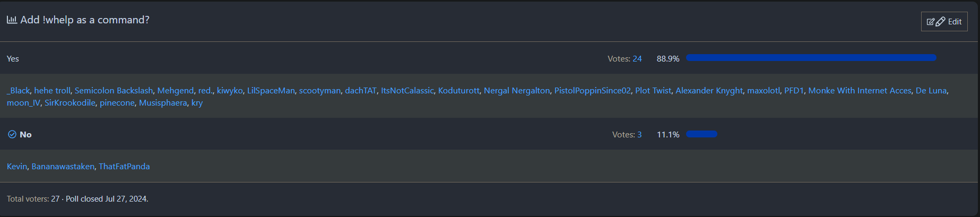
Task: Open Kevin's profile from No voters
Action: coord(17,167)
